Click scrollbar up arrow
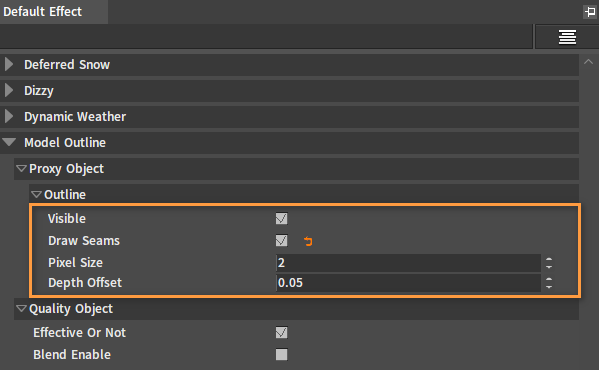Screen dimensions: 599x370 click(x=589, y=61)
